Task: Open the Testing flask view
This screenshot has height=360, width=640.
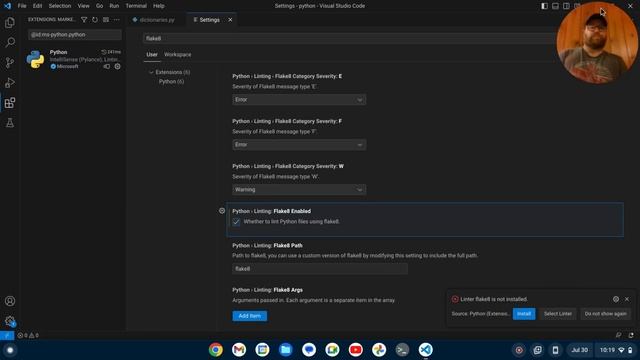Action: pos(10,122)
